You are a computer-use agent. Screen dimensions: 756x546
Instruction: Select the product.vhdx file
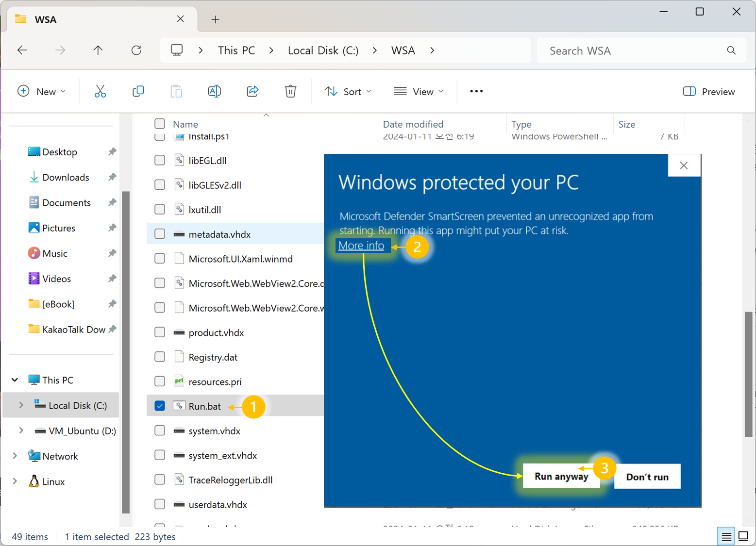pos(216,332)
